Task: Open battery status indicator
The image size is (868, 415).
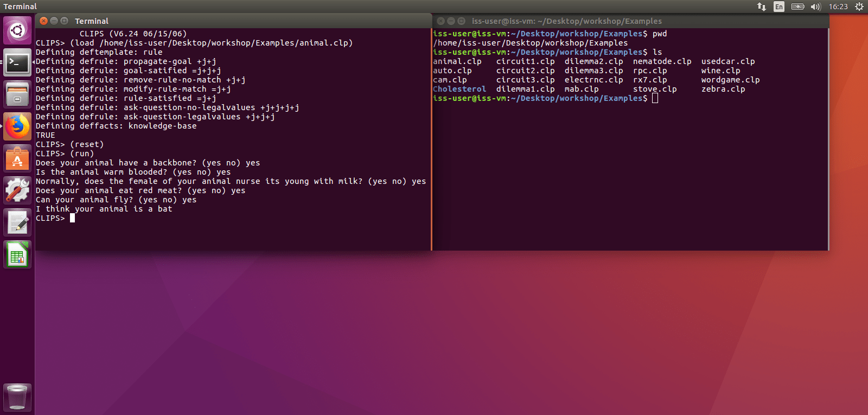Action: [x=797, y=7]
